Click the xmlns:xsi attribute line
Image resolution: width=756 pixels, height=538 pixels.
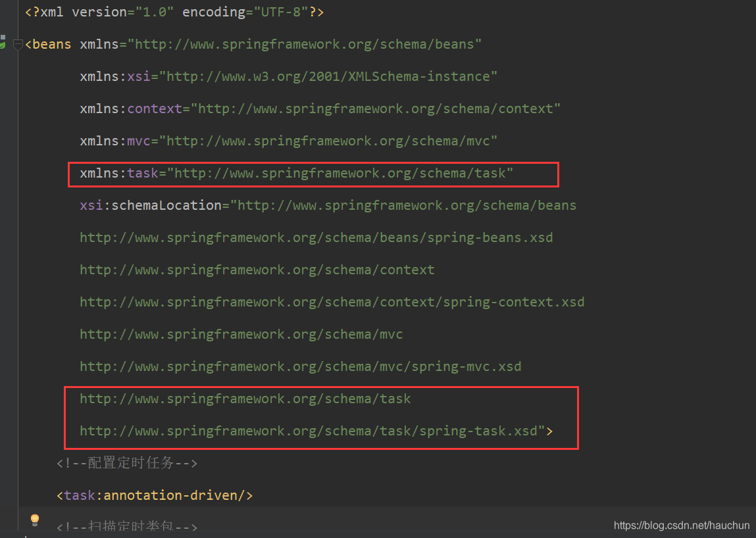[288, 76]
